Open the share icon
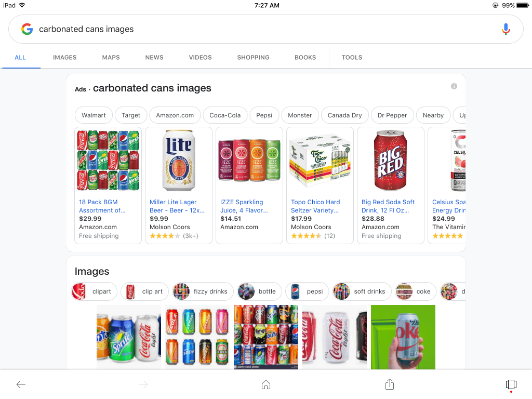 point(390,384)
